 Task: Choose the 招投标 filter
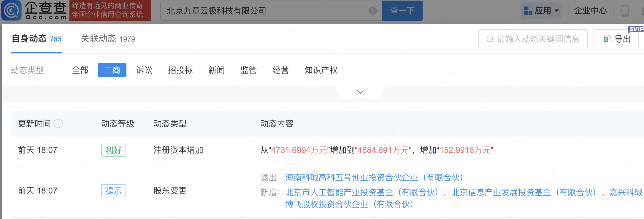pyautogui.click(x=180, y=70)
